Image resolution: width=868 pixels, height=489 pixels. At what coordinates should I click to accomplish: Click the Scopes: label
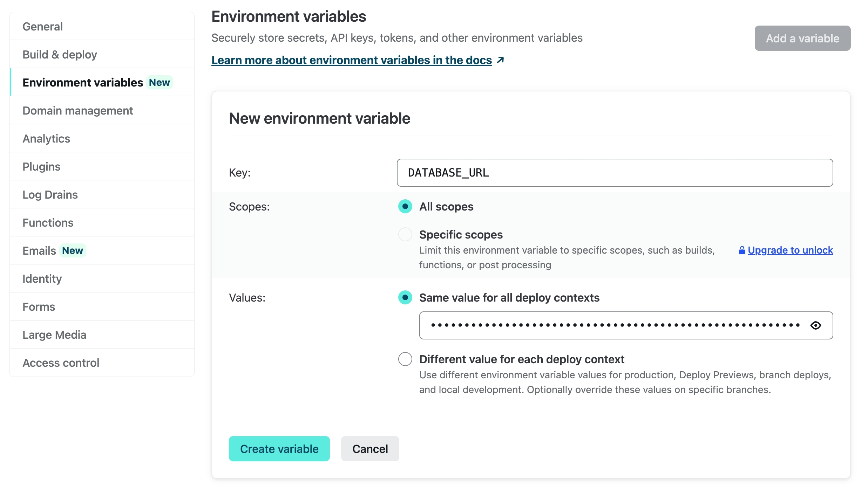[x=249, y=207]
